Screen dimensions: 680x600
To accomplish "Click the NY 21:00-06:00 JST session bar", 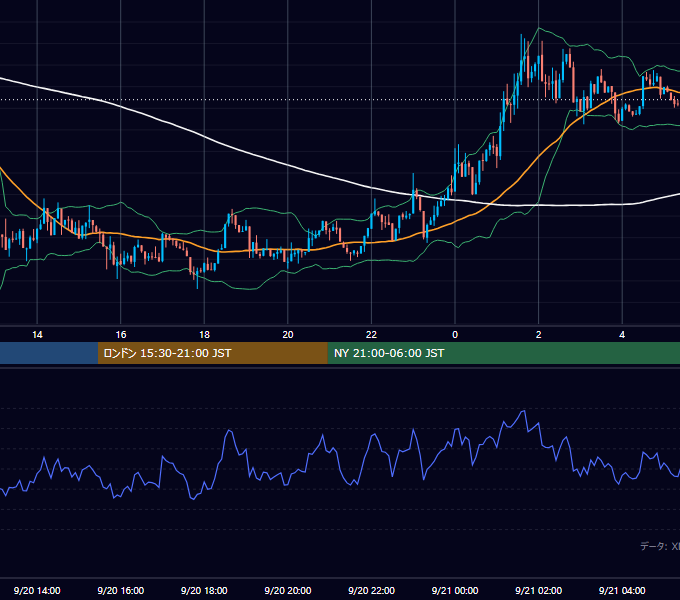I will (503, 353).
